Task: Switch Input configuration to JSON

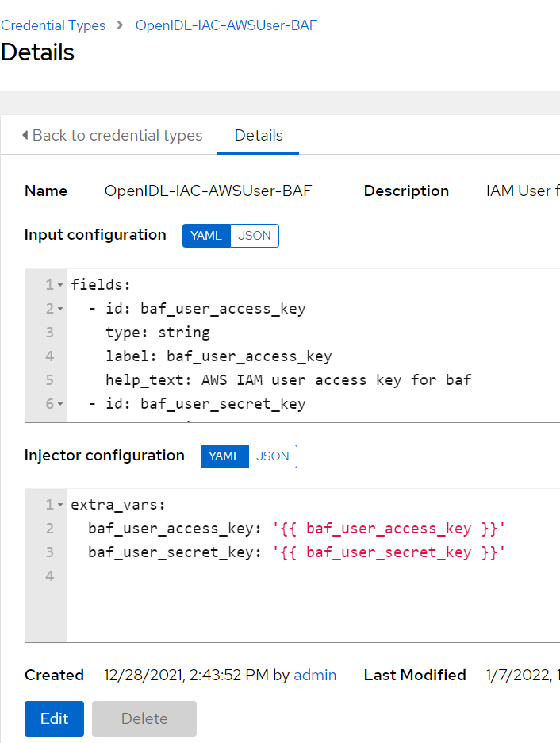Action: 255,236
